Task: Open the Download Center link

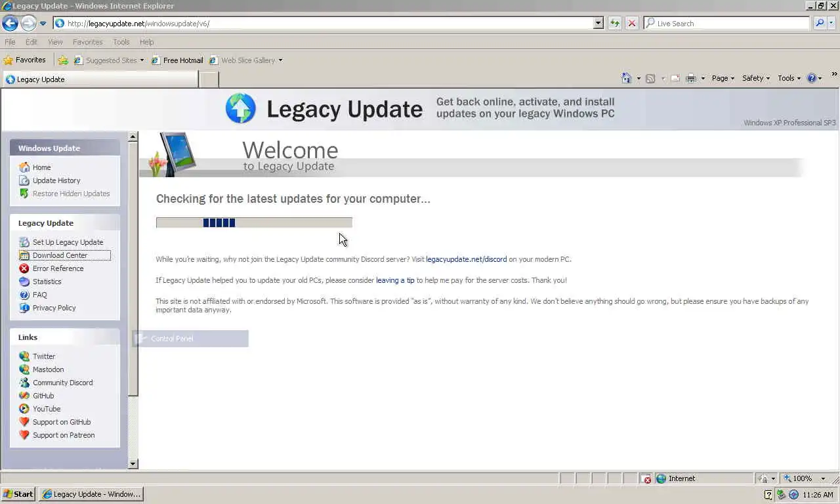Action: coord(60,255)
